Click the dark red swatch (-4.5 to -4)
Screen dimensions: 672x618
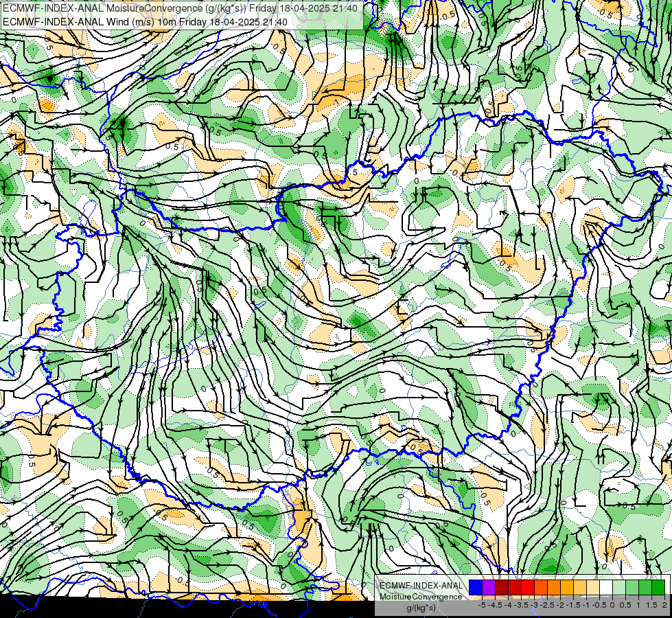click(502, 587)
